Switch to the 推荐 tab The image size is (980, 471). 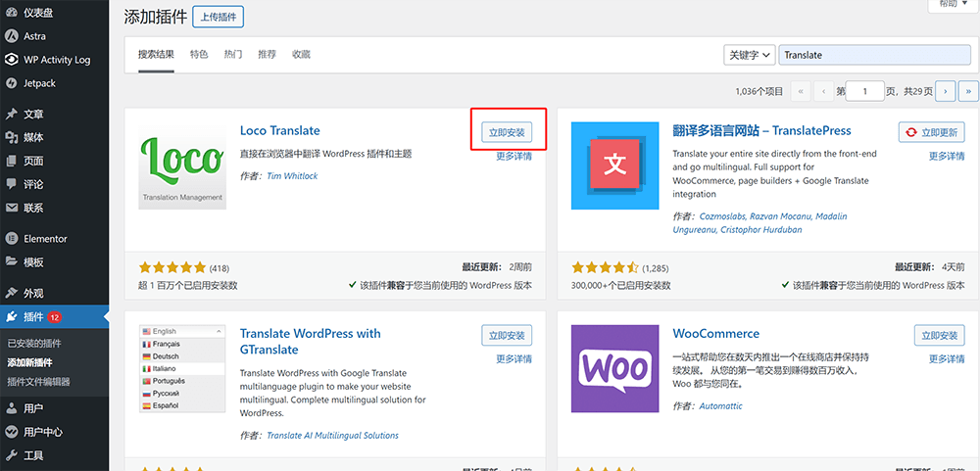pos(267,55)
